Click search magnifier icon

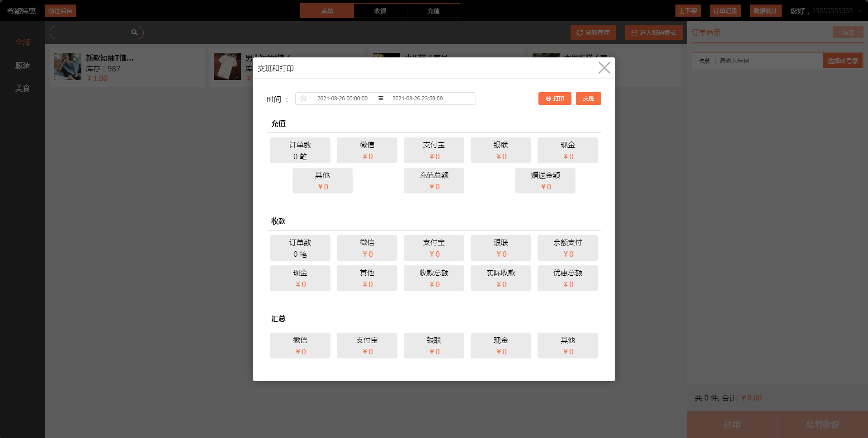[x=134, y=32]
